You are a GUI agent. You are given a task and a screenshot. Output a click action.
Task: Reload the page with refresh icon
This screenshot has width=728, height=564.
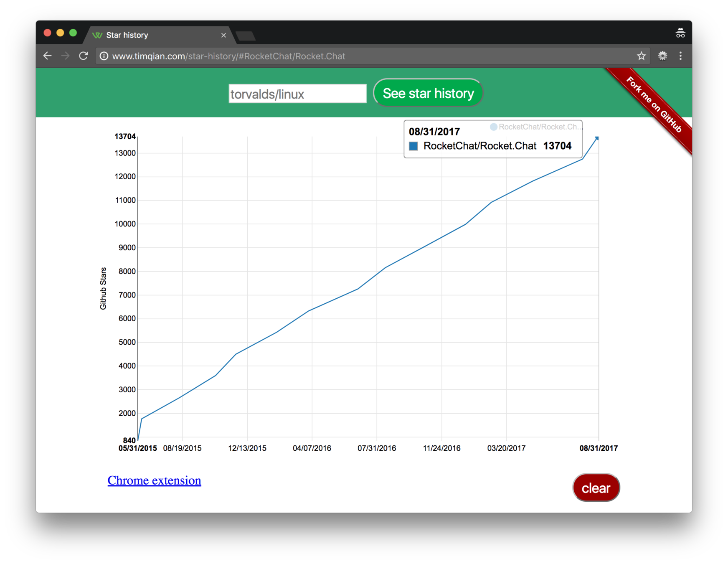coord(84,56)
